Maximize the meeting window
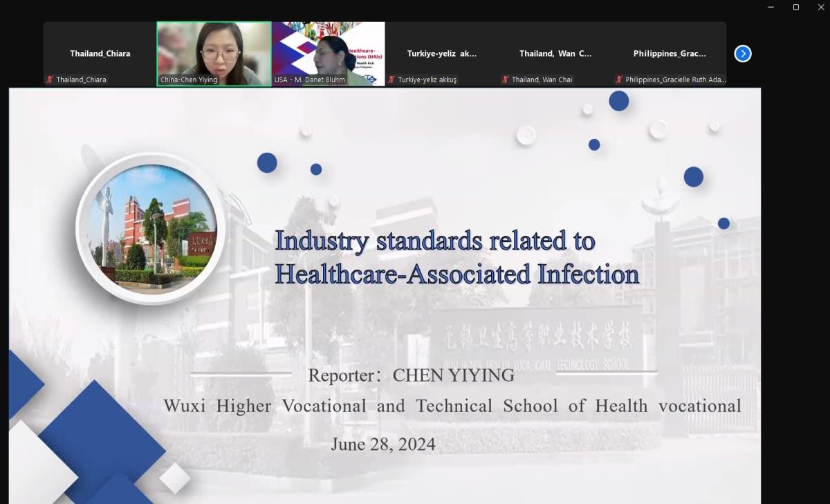Screen dimensions: 830x504 tap(796, 7)
